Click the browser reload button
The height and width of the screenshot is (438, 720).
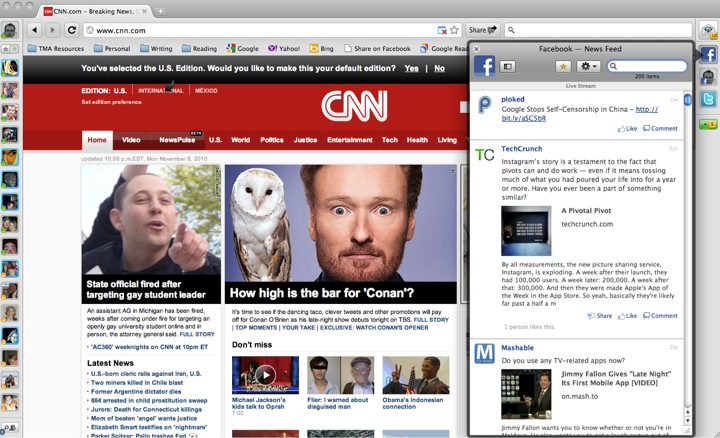[72, 30]
